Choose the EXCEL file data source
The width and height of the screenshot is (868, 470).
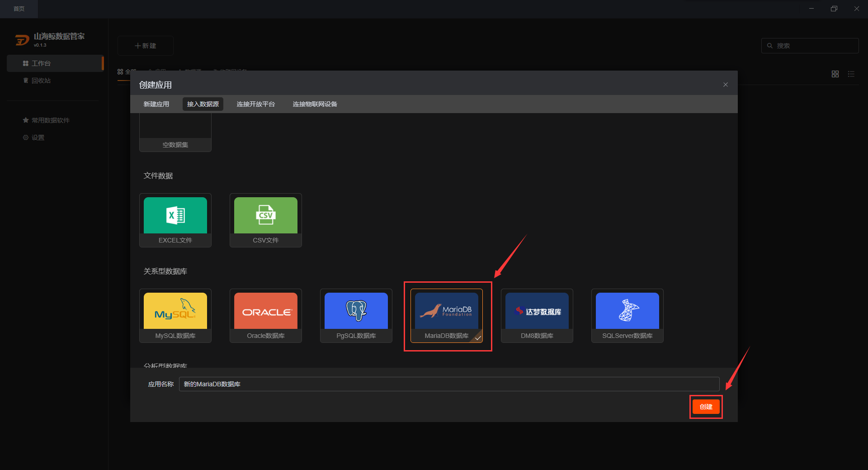tap(175, 220)
